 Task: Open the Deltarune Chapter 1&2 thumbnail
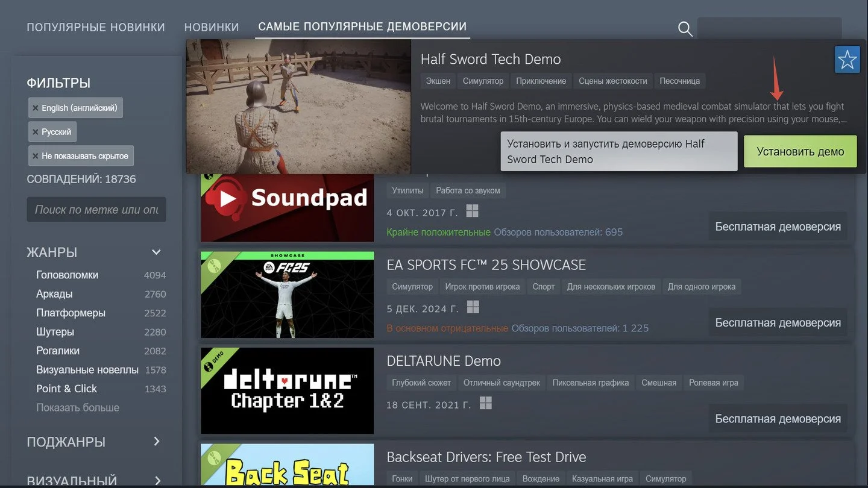pos(287,391)
